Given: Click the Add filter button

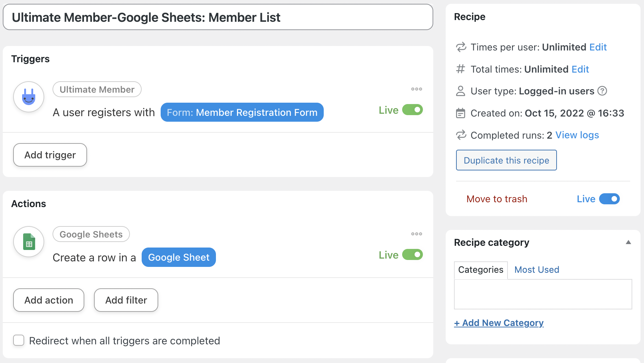Looking at the screenshot, I should pyautogui.click(x=126, y=300).
